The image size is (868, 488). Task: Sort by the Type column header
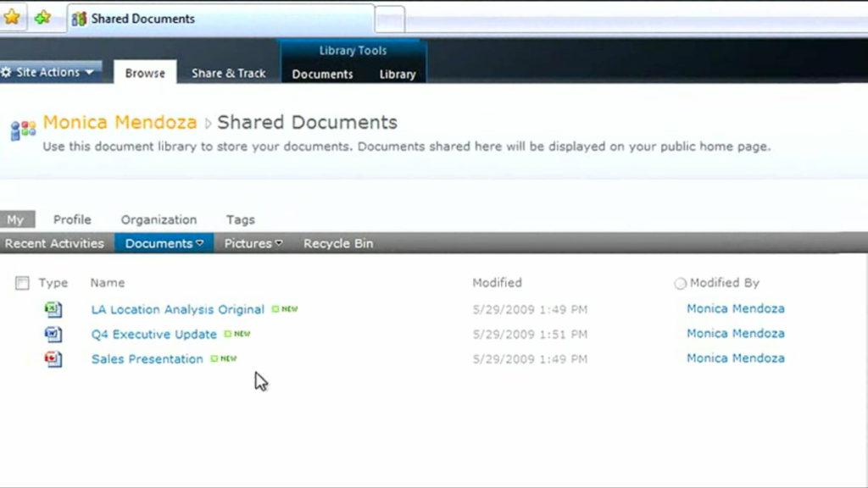53,283
